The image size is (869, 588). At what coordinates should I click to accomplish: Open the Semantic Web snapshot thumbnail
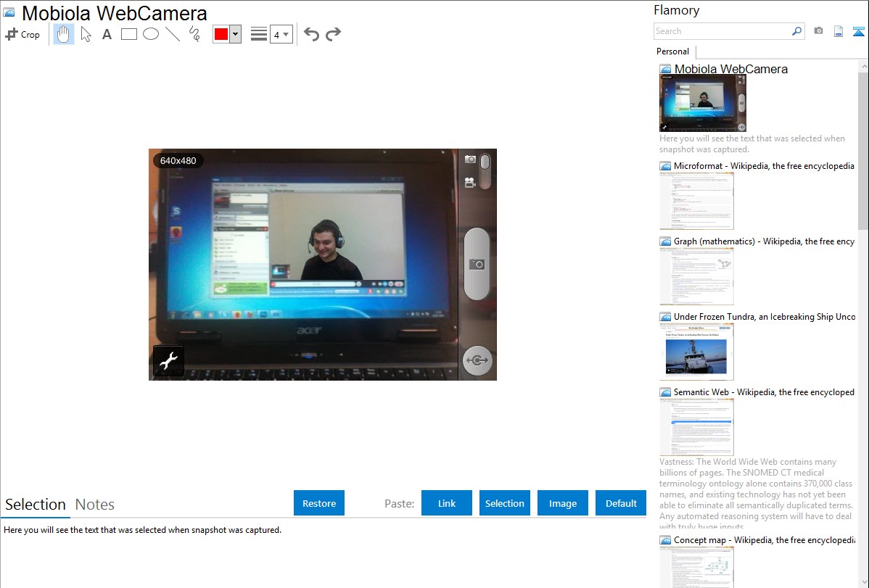click(696, 427)
